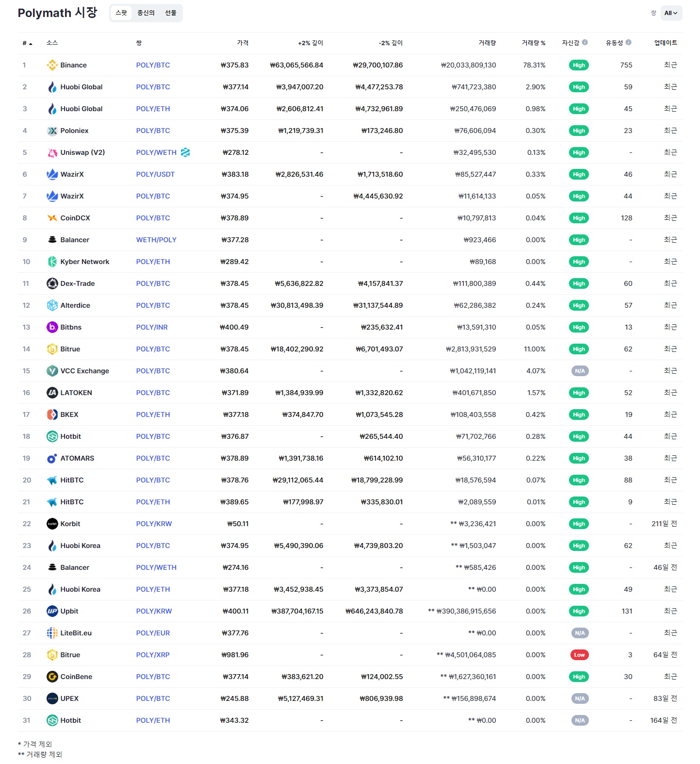
Task: Click the 78.31% volume share value
Action: [x=534, y=65]
